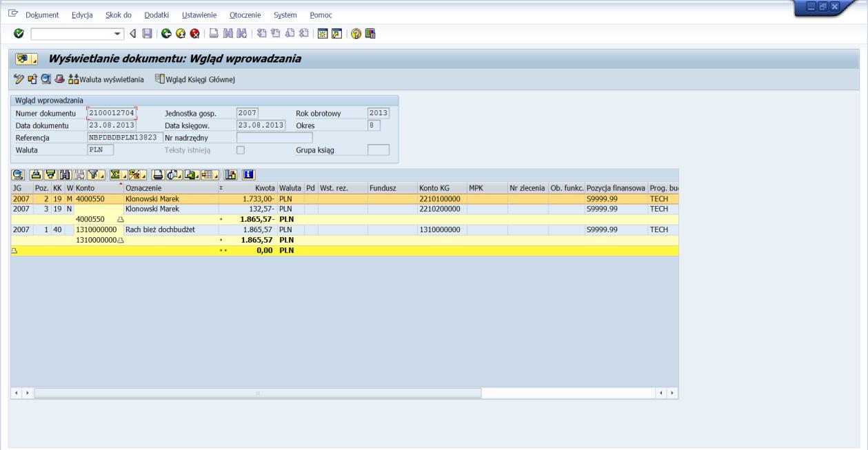Open the Pomoc menu
Screen dimensions: 868x450
pyautogui.click(x=321, y=15)
